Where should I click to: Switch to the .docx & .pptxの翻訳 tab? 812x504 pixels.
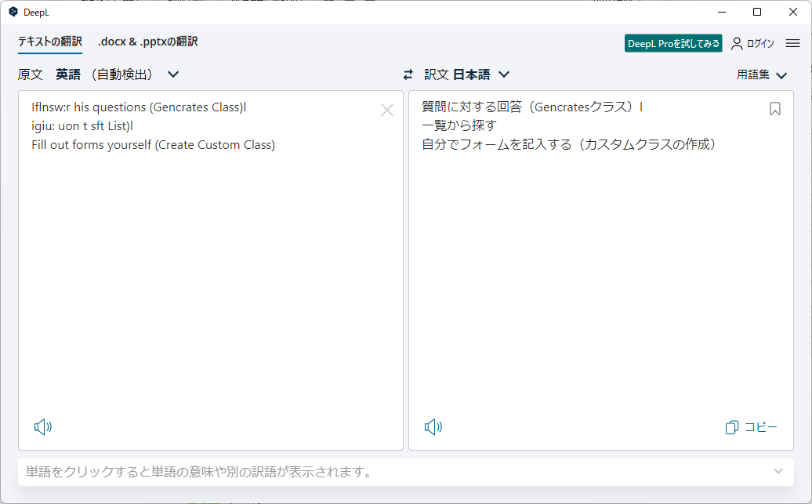click(147, 42)
